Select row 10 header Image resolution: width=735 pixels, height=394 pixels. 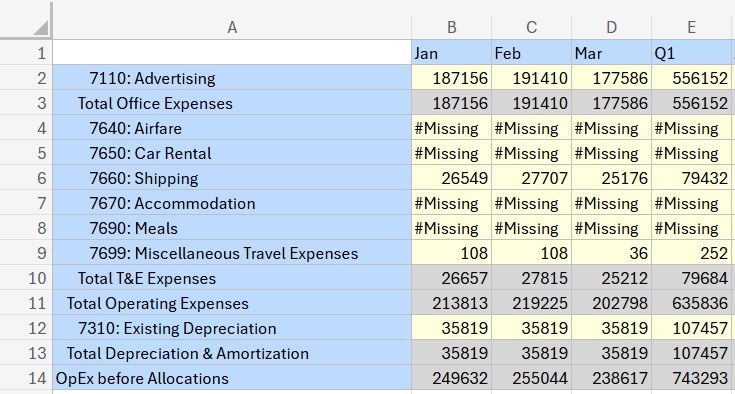pos(26,278)
